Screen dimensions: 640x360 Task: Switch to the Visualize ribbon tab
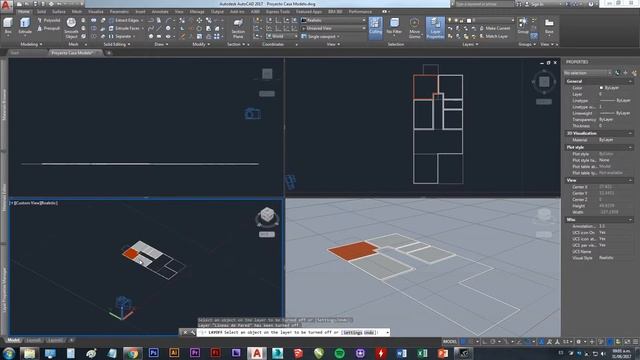[x=96, y=12]
